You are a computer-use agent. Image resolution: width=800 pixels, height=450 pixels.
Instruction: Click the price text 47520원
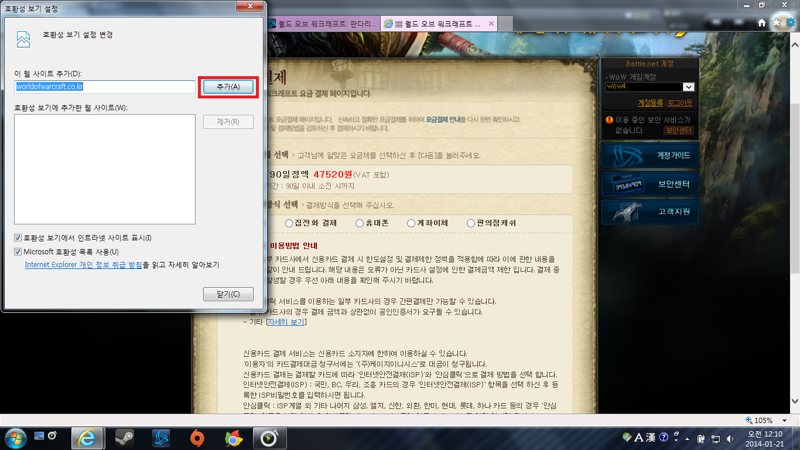point(333,174)
